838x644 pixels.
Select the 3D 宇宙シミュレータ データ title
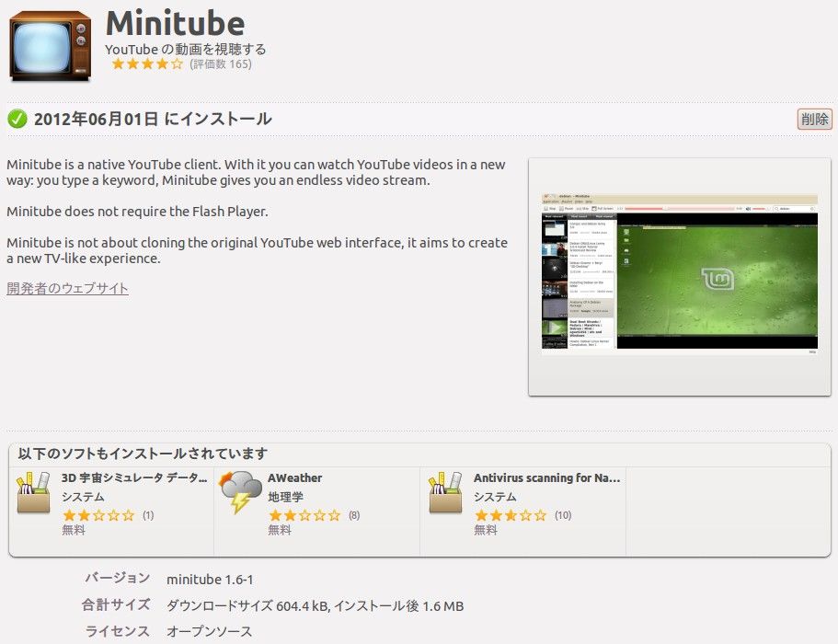coord(134,477)
